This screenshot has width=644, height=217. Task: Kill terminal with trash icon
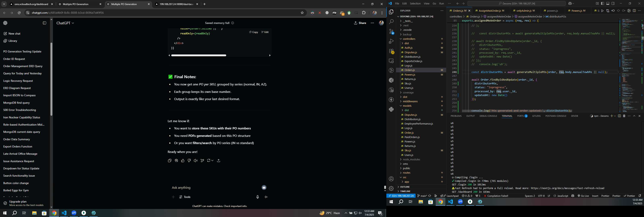tap(624, 116)
